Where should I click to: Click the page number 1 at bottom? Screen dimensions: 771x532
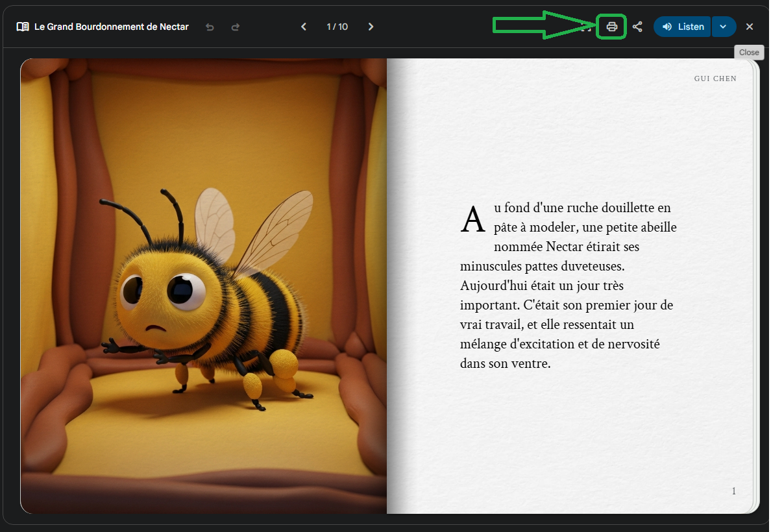pyautogui.click(x=733, y=490)
